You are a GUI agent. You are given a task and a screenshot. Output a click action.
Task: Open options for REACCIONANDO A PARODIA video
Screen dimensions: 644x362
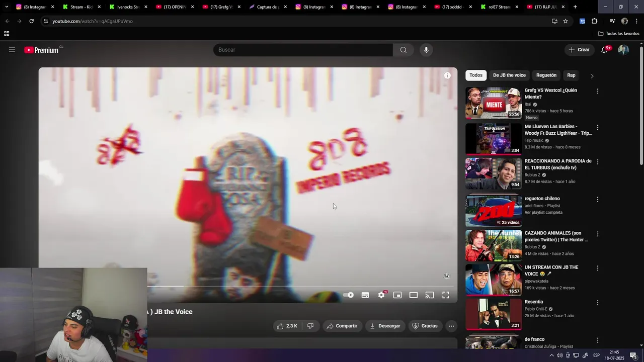[x=598, y=162]
